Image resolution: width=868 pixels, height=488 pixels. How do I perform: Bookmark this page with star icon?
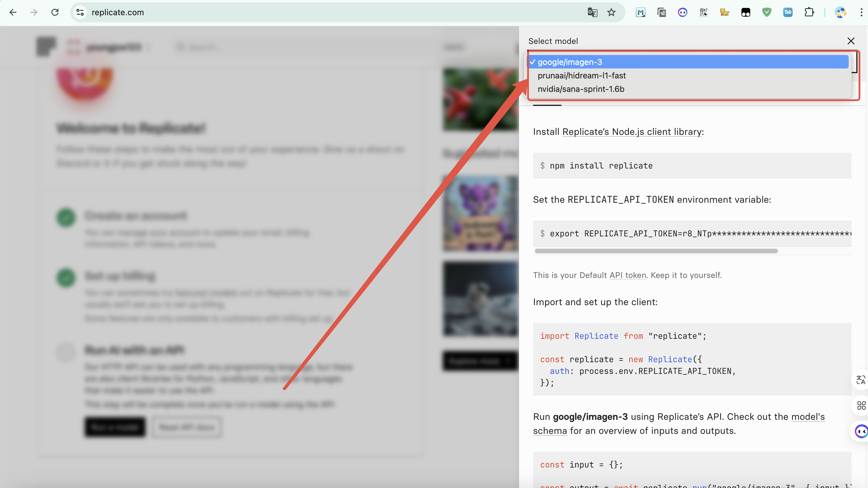tap(611, 13)
